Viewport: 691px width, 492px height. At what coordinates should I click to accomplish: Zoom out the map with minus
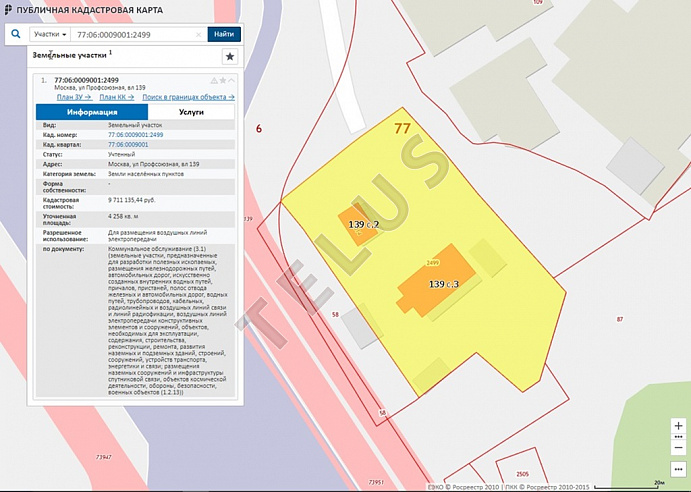pos(679,447)
